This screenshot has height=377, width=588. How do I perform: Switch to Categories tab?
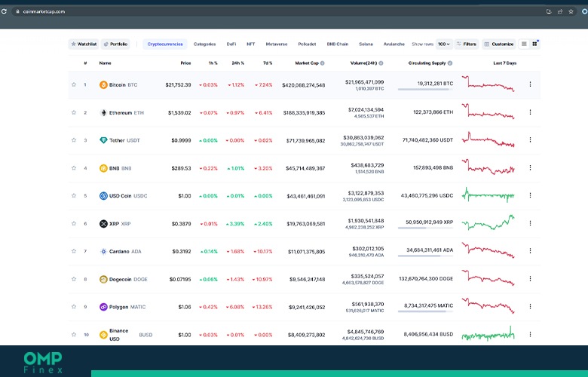(205, 44)
